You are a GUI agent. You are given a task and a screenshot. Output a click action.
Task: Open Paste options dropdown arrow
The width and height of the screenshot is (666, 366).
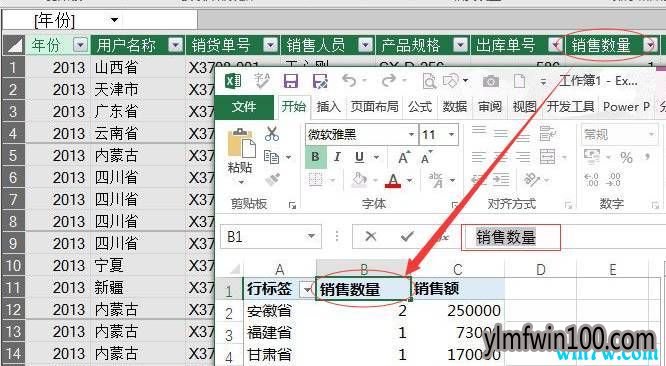241,182
